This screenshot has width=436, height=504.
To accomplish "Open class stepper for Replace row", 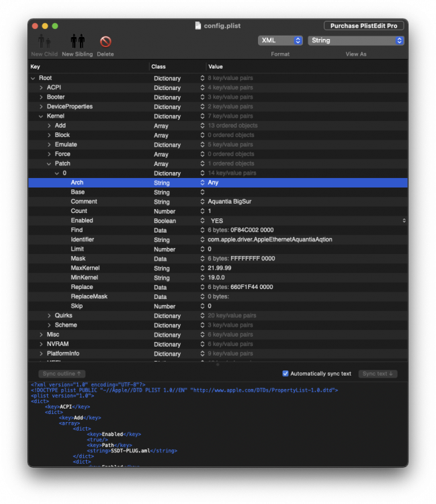I will (x=202, y=287).
